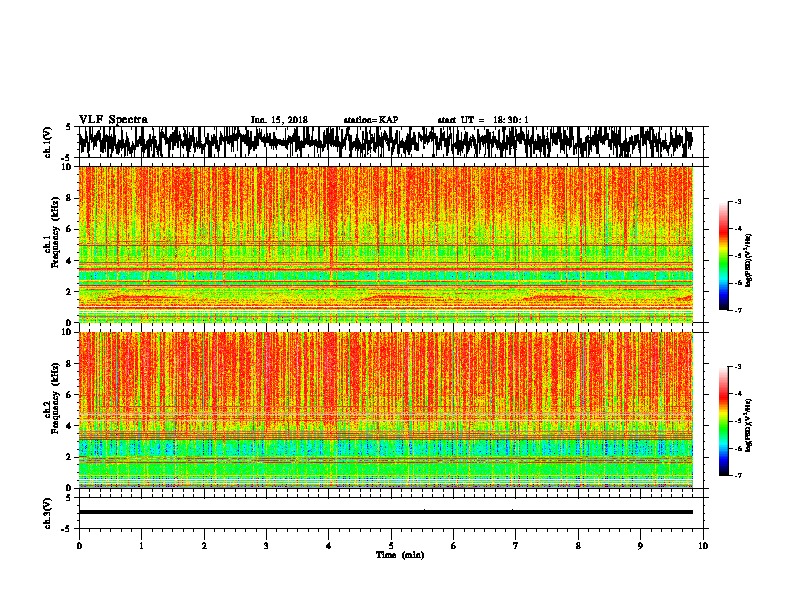Image resolution: width=792 pixels, height=612 pixels.
Task: Click the ch.2 spectrogram color scale bar
Action: coord(723,421)
